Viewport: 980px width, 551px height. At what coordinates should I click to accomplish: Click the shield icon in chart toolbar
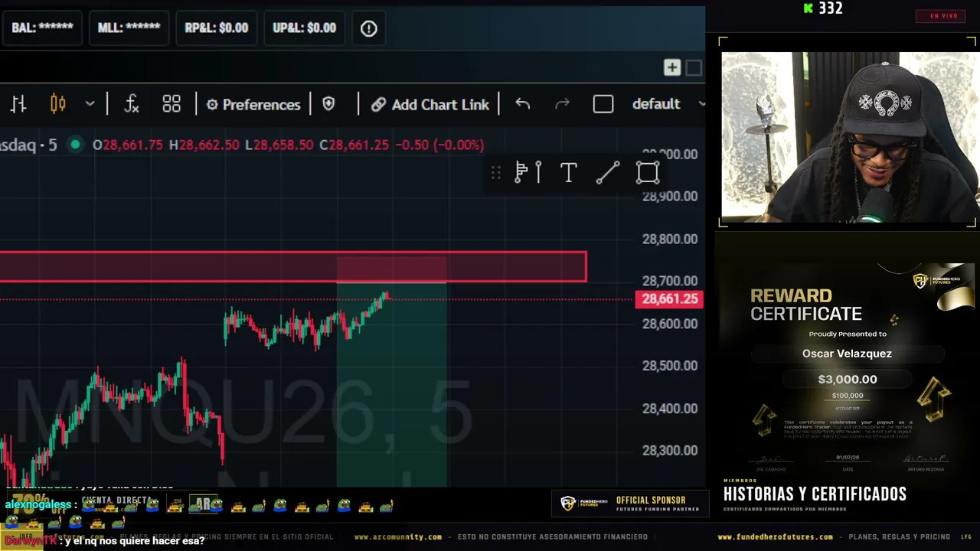[328, 104]
